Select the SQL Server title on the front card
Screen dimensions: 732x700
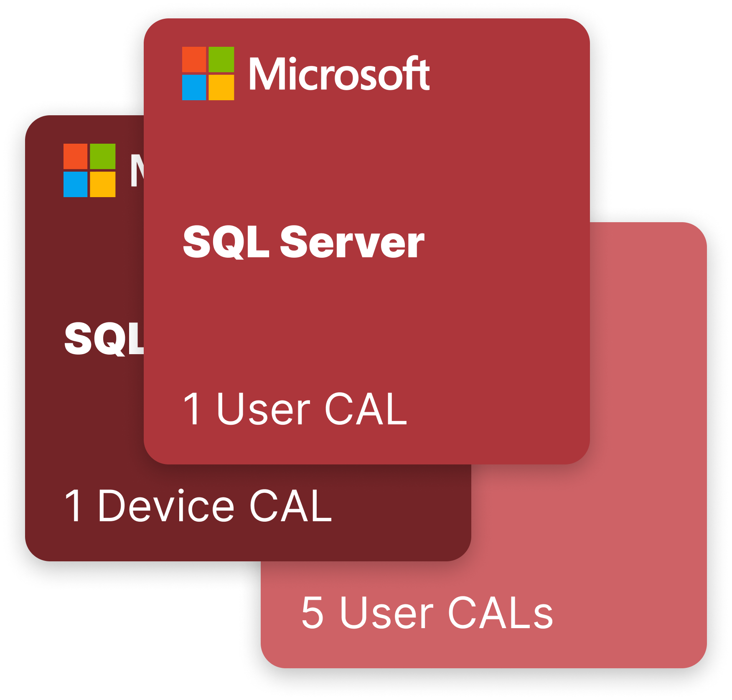coord(303,242)
